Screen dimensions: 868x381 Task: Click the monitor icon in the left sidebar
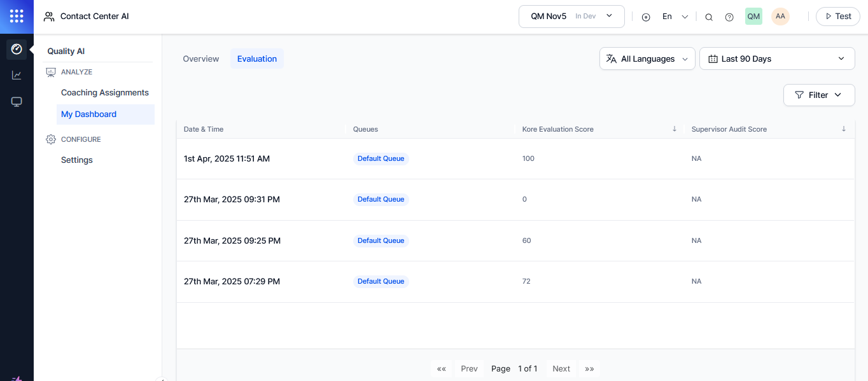(16, 101)
